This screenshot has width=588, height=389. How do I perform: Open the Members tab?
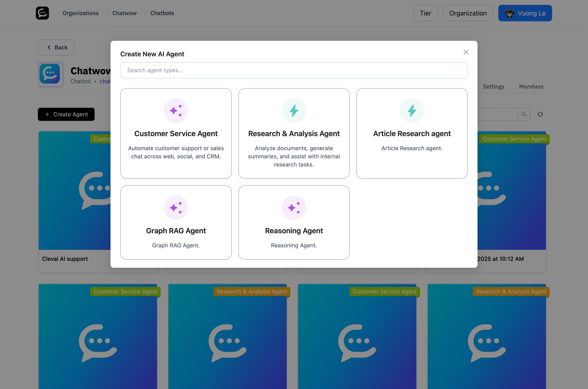tap(531, 87)
